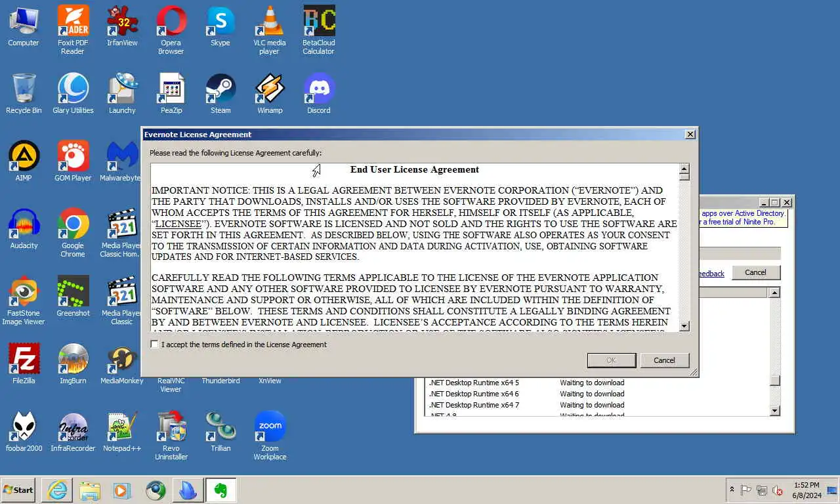Select the Trillian desktop icon

coord(220,432)
